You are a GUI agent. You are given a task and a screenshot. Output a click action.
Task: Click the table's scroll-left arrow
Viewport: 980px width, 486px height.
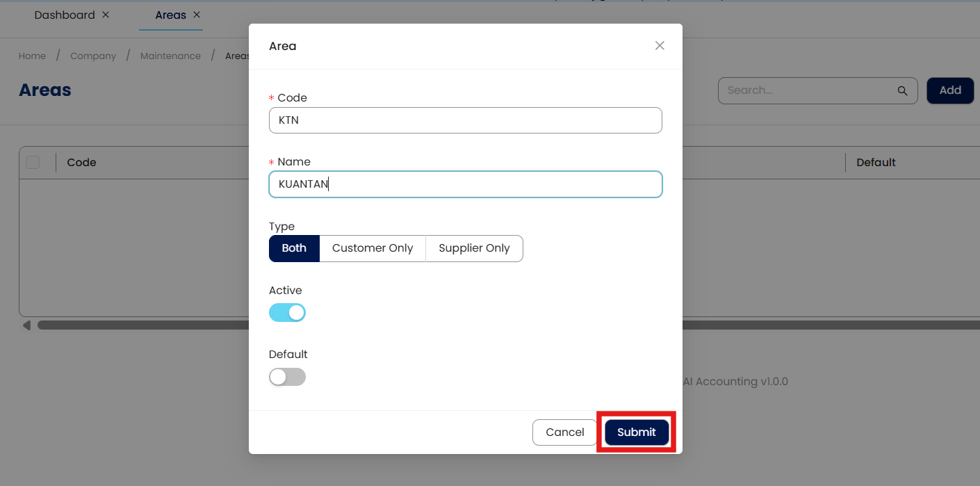click(26, 325)
